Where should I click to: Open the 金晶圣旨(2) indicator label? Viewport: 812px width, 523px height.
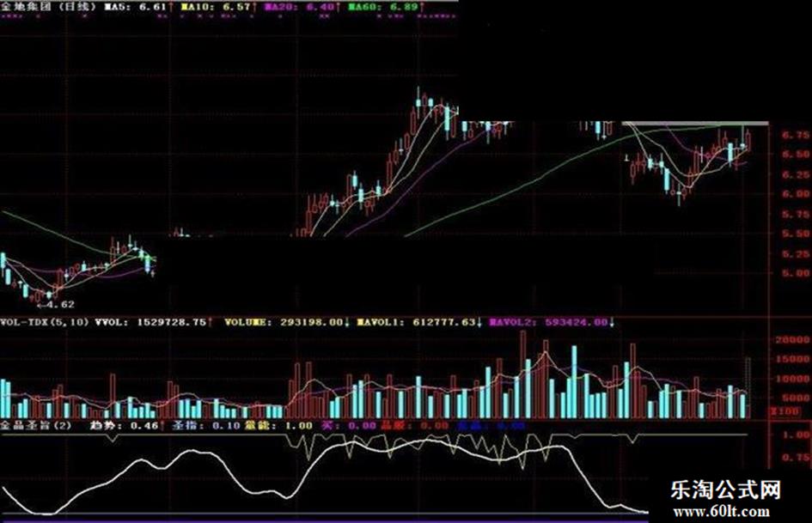tap(36, 426)
